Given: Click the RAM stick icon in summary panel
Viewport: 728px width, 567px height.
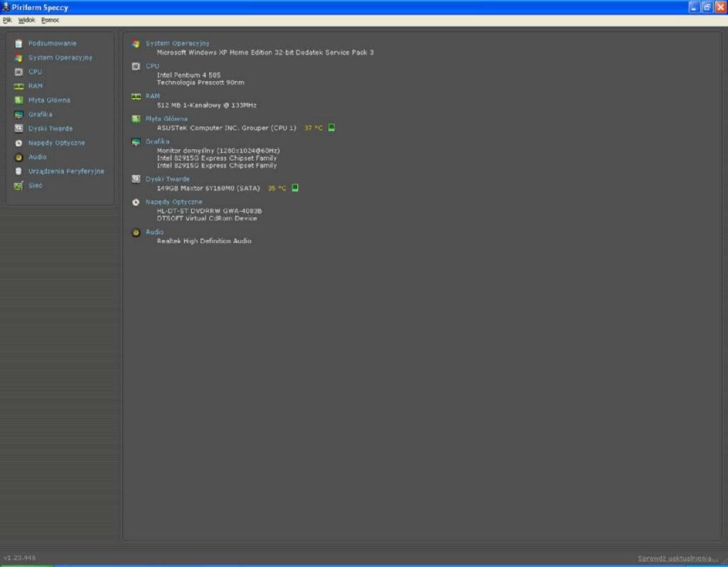Looking at the screenshot, I should pos(136,97).
